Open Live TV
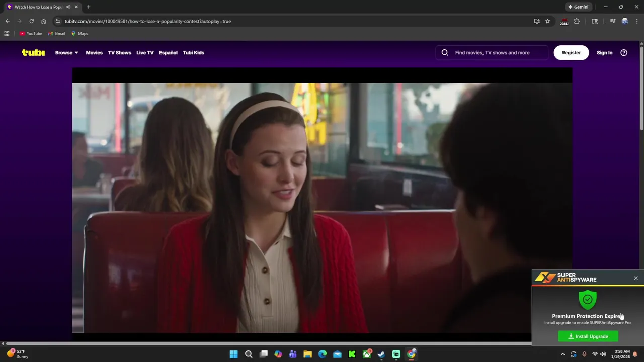 [145, 52]
